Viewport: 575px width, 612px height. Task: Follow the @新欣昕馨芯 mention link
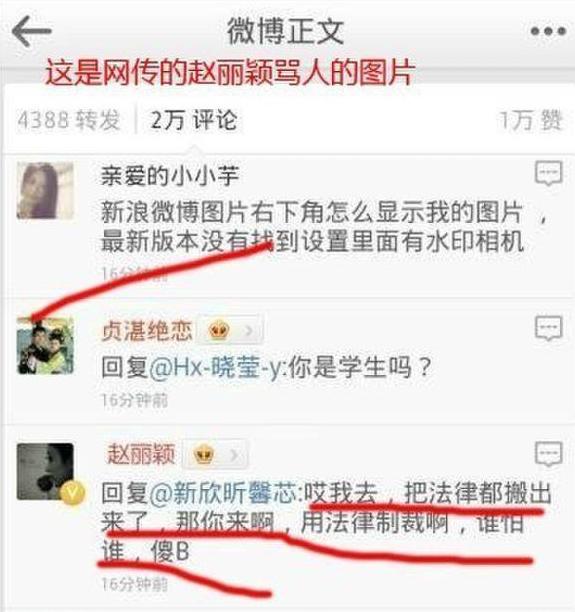[223, 493]
